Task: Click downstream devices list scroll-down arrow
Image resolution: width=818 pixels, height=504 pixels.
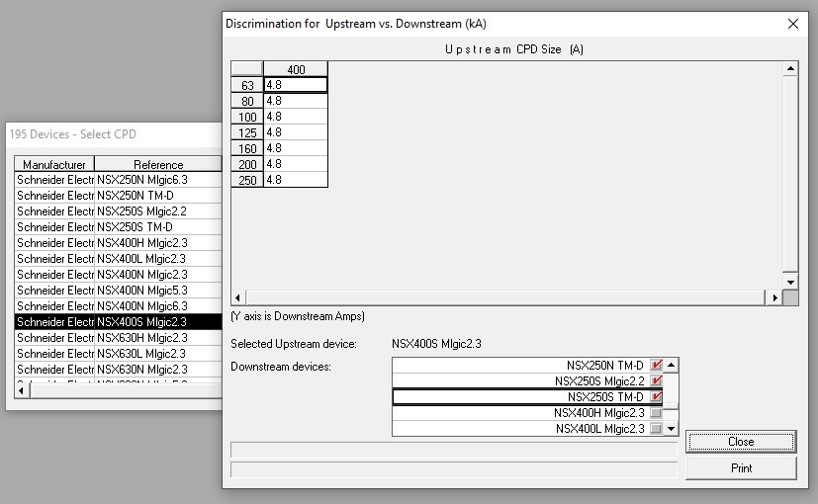Action: click(671, 429)
